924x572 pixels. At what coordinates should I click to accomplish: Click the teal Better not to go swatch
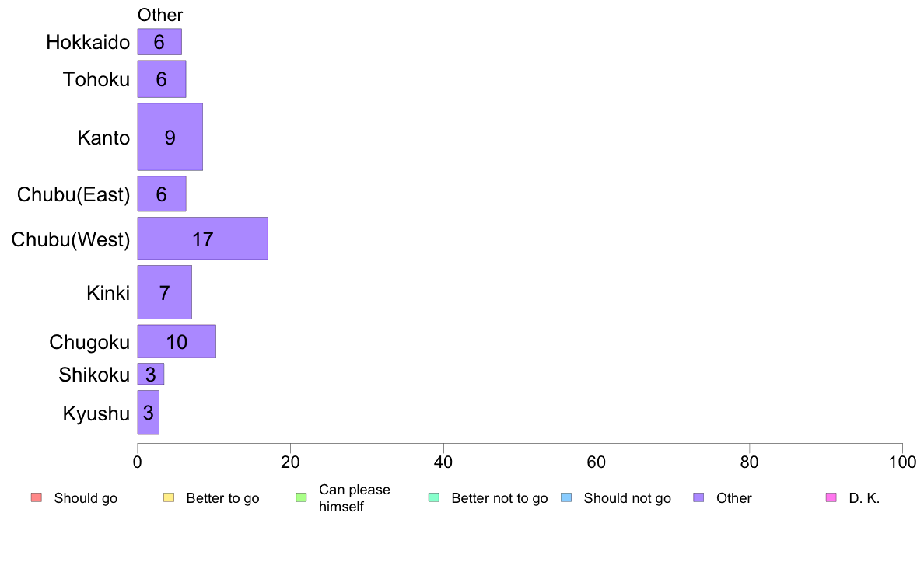(434, 497)
